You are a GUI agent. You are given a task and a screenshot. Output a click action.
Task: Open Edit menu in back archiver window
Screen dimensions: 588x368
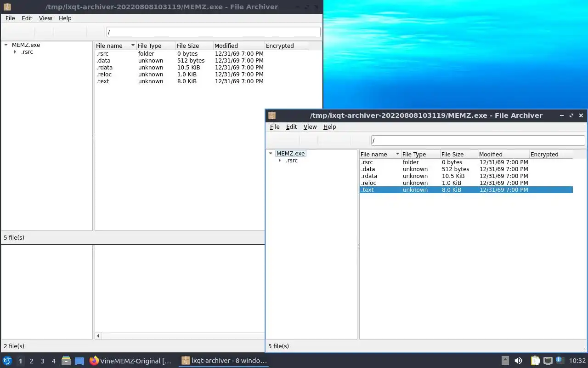click(27, 18)
